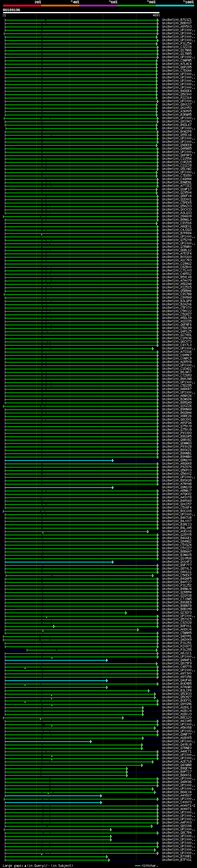This screenshot has height=868, width=197.
Task: Open hit UniRef100_B8BYU7
Action: pos(177,23)
